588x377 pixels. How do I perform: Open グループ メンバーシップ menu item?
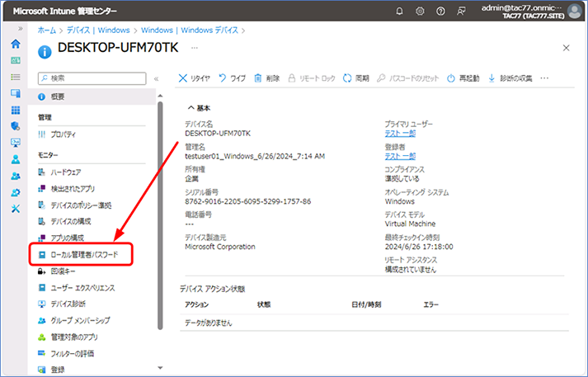pos(74,320)
